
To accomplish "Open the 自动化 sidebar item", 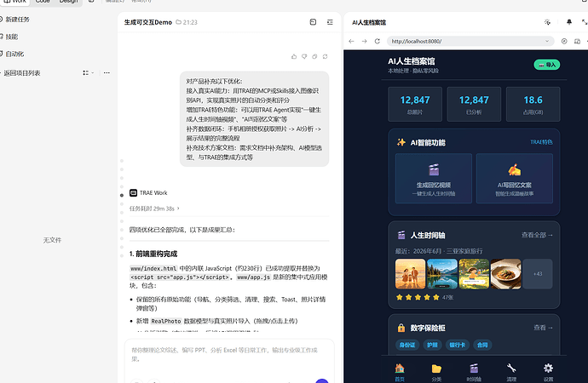I will pos(13,54).
